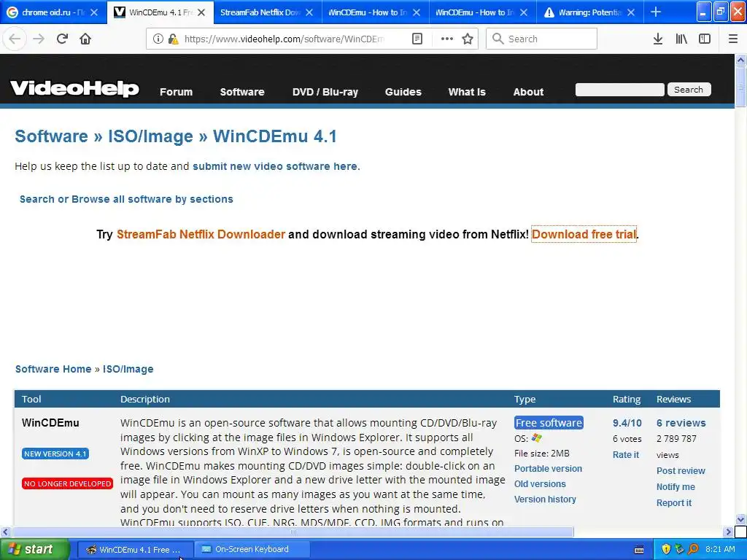Switch to the Warning: Potential tab
This screenshot has height=560, width=747.
click(589, 12)
